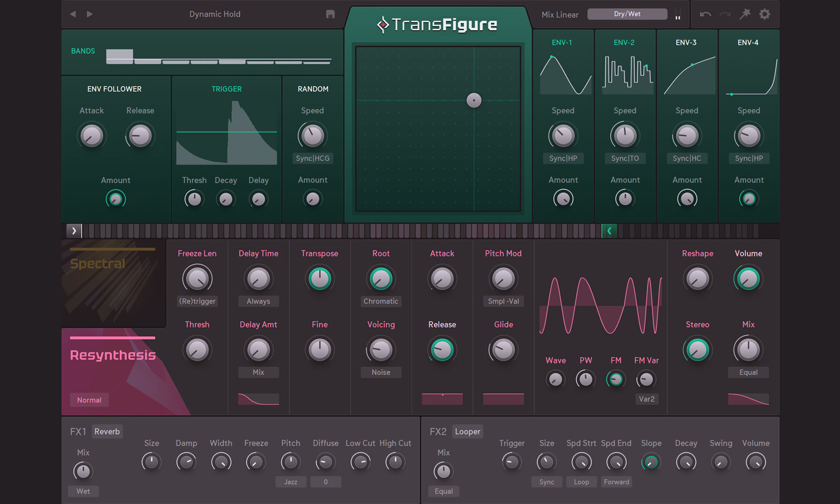Click the first band in BANDS display

pos(120,56)
